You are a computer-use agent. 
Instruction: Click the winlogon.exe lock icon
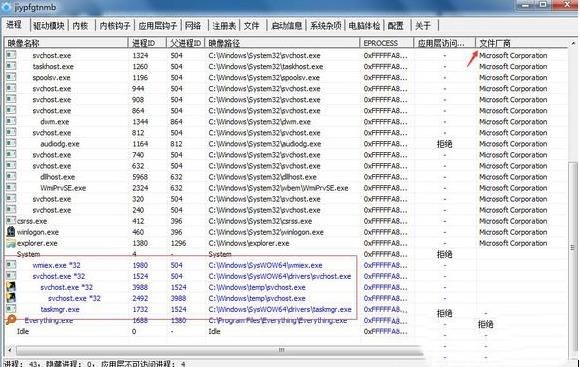coord(11,232)
